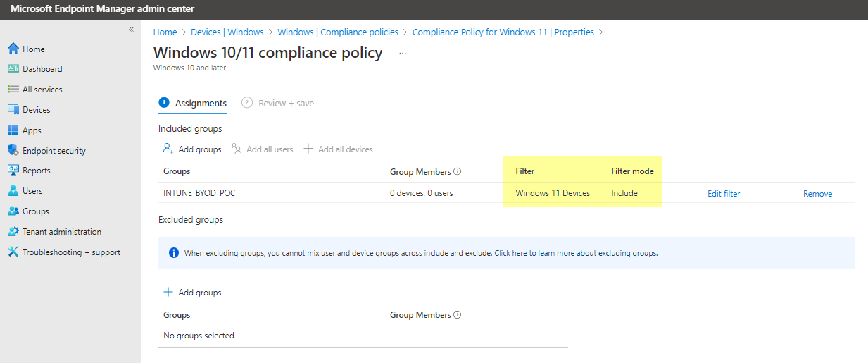868x363 pixels.
Task: Click the 'Windows 10 and later' subtitle
Action: click(x=189, y=68)
